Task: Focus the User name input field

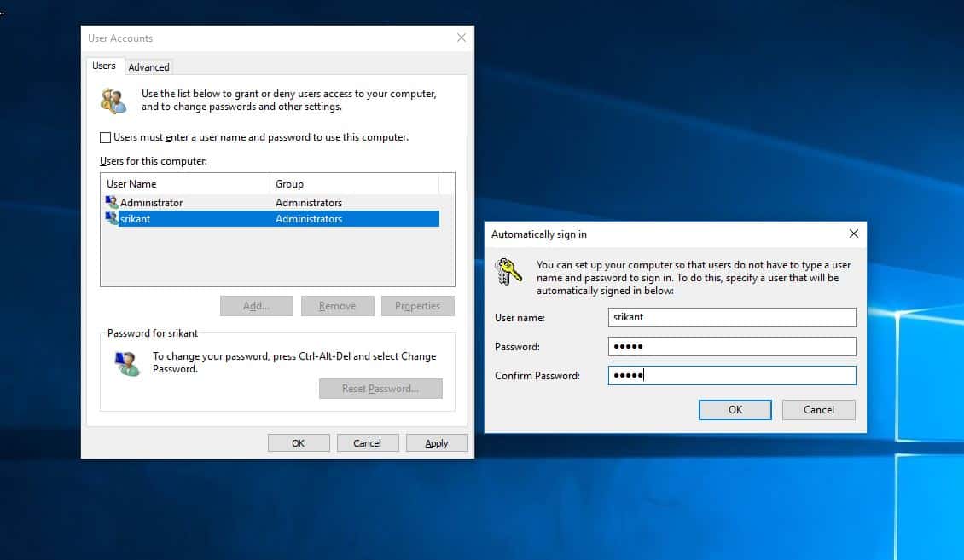Action: pyautogui.click(x=732, y=317)
